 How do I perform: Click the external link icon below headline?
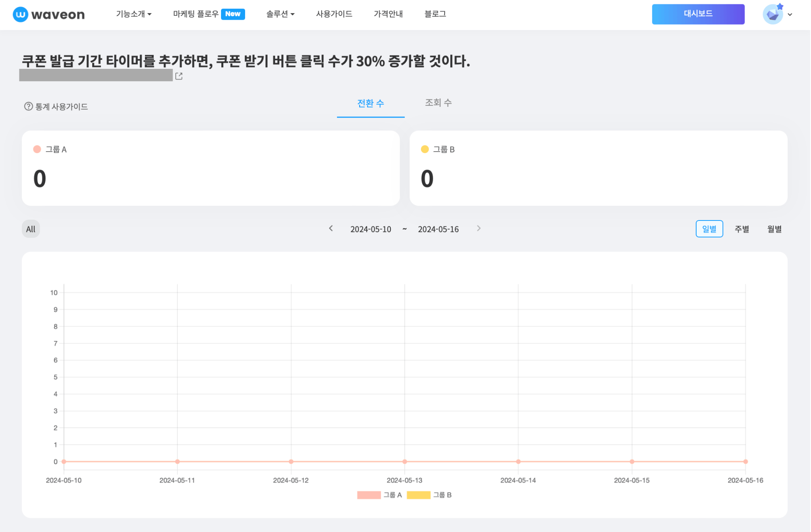click(179, 76)
